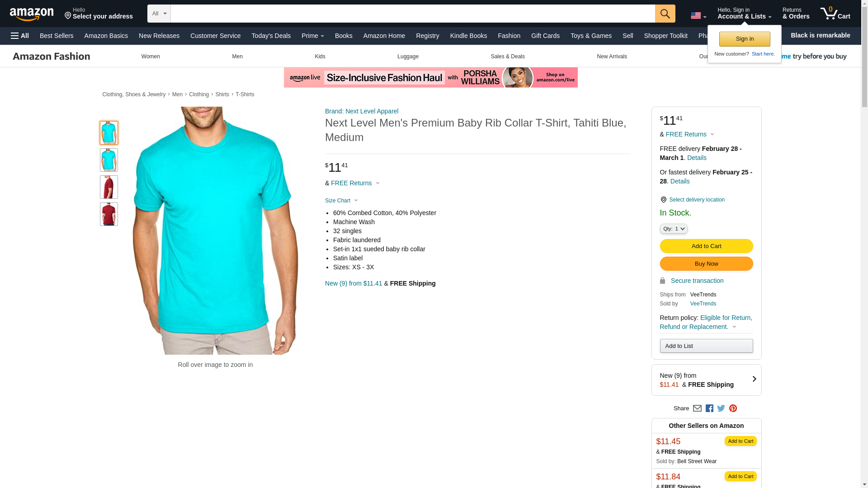The height and width of the screenshot is (488, 868).
Task: Open the VeeTrends seller link
Action: [x=703, y=304]
